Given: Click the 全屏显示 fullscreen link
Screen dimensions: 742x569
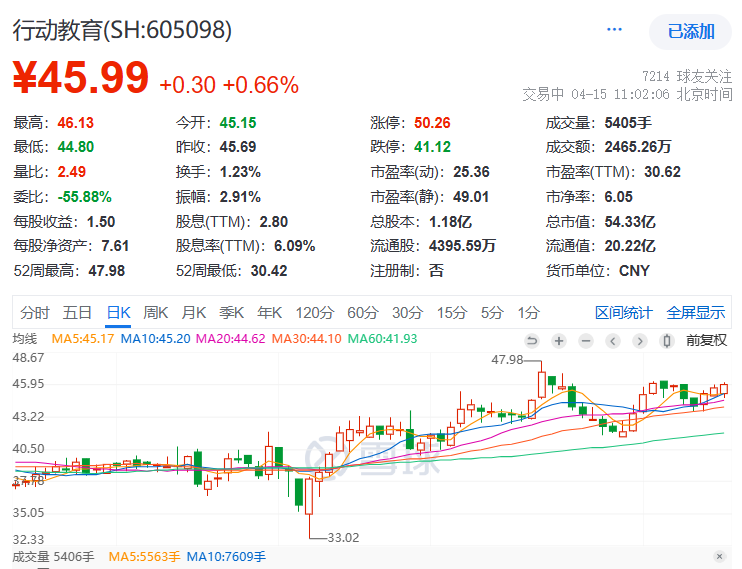Looking at the screenshot, I should pyautogui.click(x=696, y=312).
